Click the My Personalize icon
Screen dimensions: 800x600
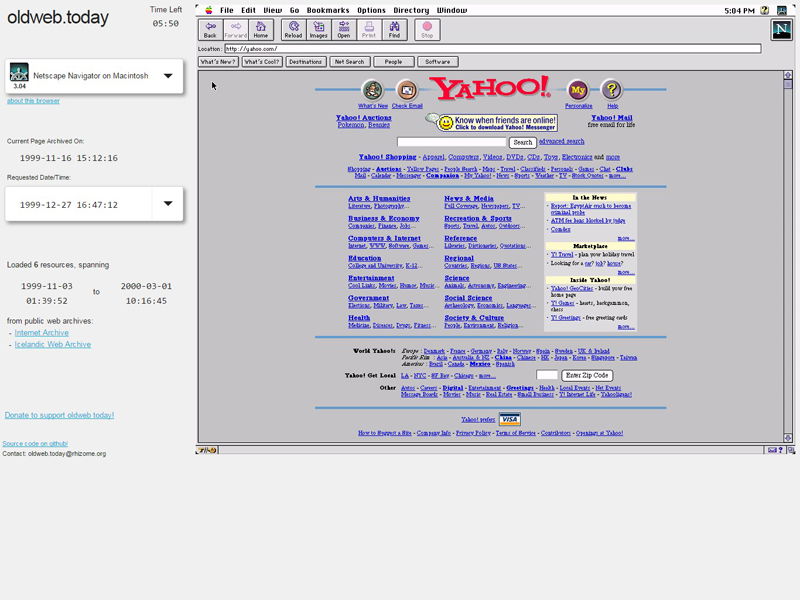coord(578,90)
